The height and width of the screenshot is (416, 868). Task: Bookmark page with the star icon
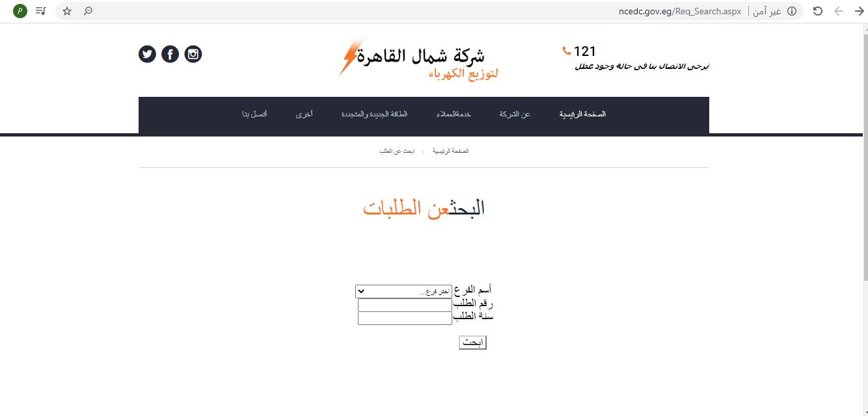(67, 11)
